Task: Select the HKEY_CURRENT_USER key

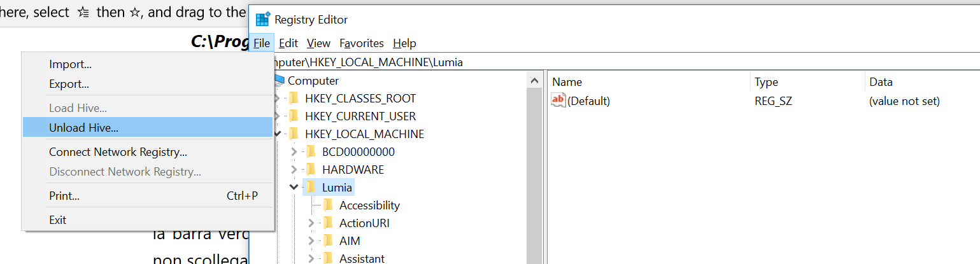Action: (360, 116)
